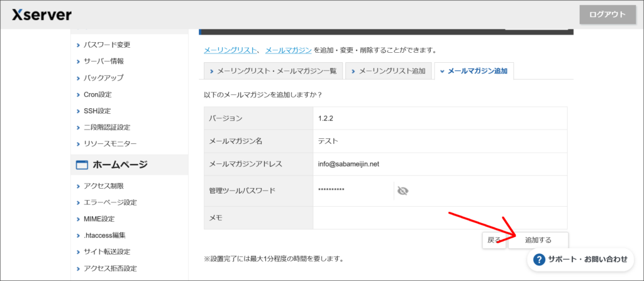The width and height of the screenshot is (644, 281).
Task: Click the メモ row label
Action: [x=216, y=218]
